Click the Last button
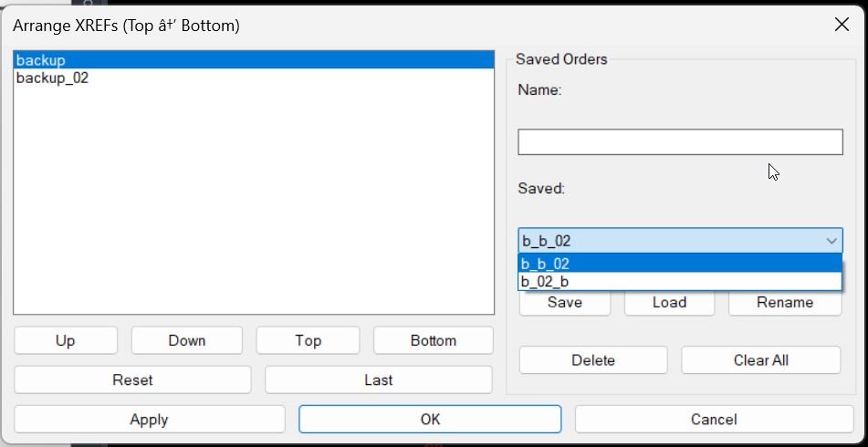The height and width of the screenshot is (447, 868). pyautogui.click(x=378, y=379)
